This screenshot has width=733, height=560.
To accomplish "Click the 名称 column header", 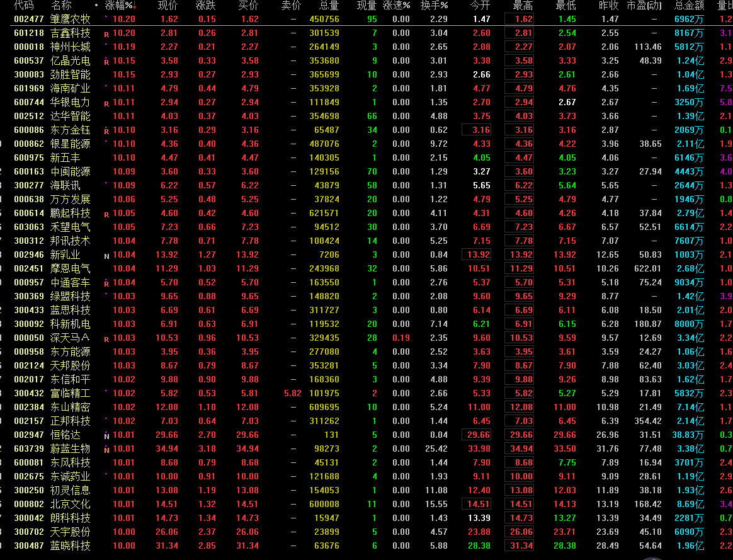I will coord(62,6).
